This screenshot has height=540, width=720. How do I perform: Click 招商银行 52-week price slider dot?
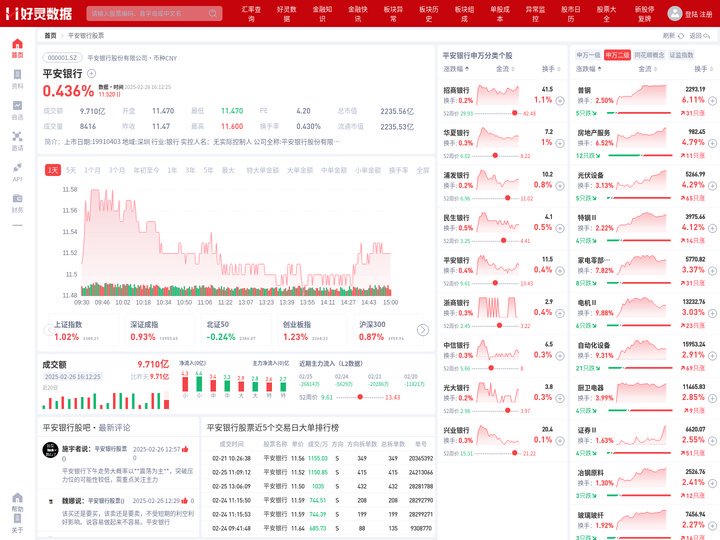(514, 113)
